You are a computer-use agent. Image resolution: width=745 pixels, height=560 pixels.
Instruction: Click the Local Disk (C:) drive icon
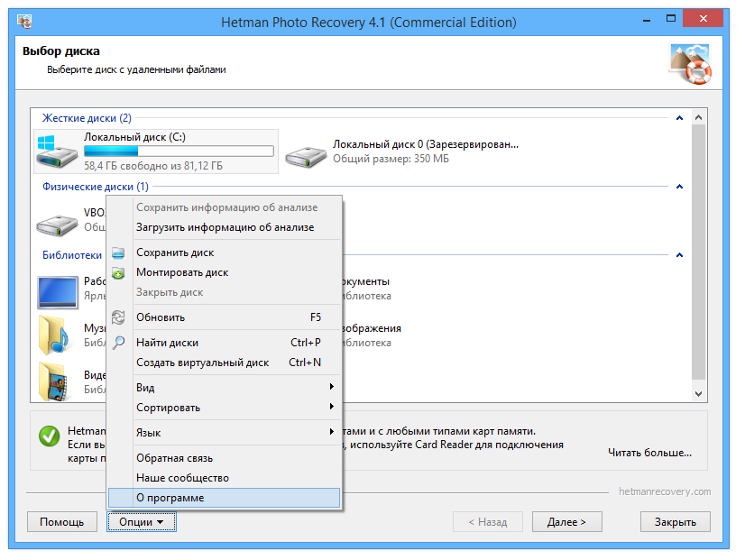pyautogui.click(x=58, y=151)
